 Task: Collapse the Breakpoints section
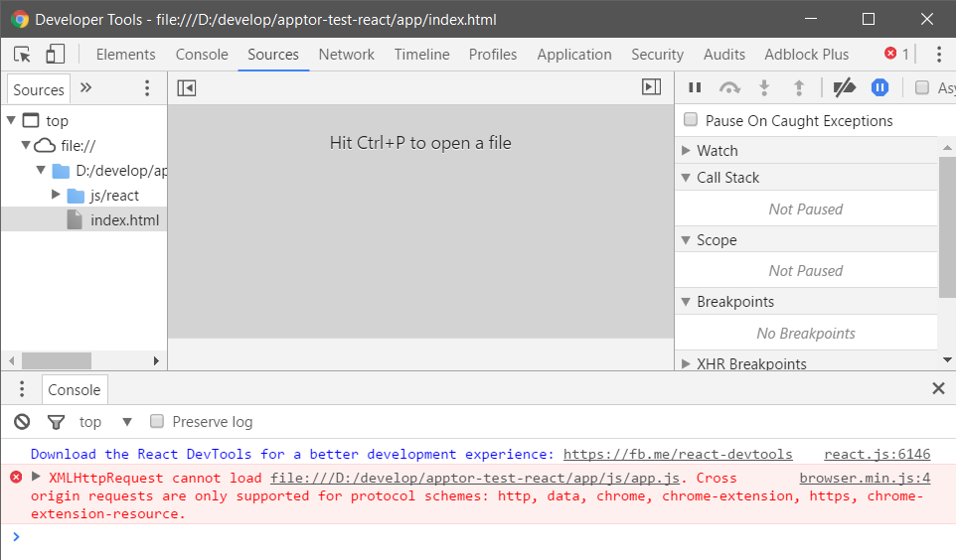[x=686, y=302]
